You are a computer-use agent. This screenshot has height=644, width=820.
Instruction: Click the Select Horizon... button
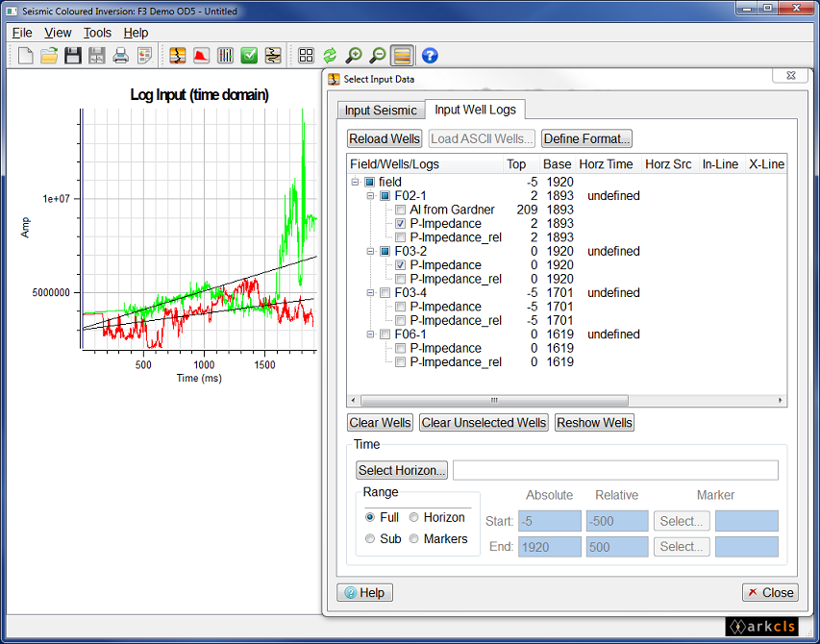click(402, 470)
